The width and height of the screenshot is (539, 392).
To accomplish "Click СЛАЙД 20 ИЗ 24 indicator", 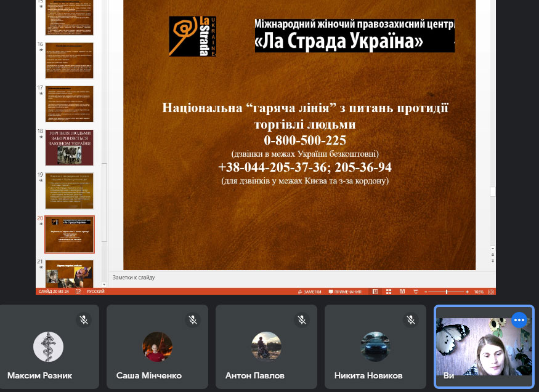I will tap(54, 292).
